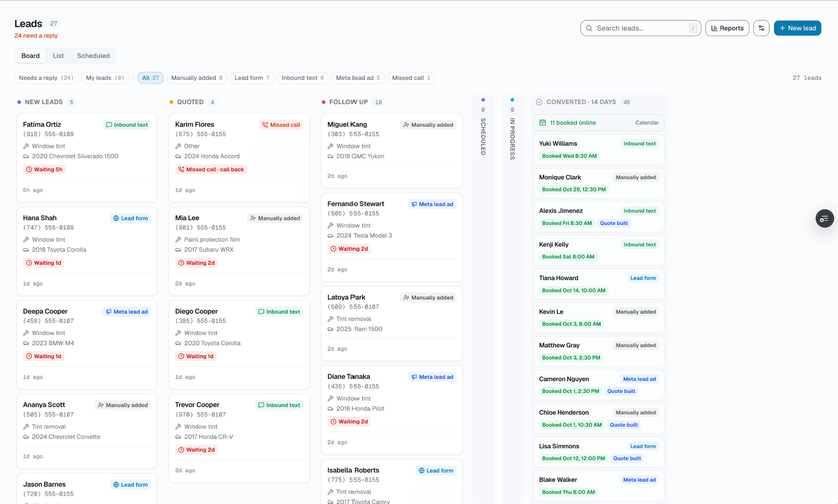Switch to the List view tab
838x504 pixels.
point(58,56)
